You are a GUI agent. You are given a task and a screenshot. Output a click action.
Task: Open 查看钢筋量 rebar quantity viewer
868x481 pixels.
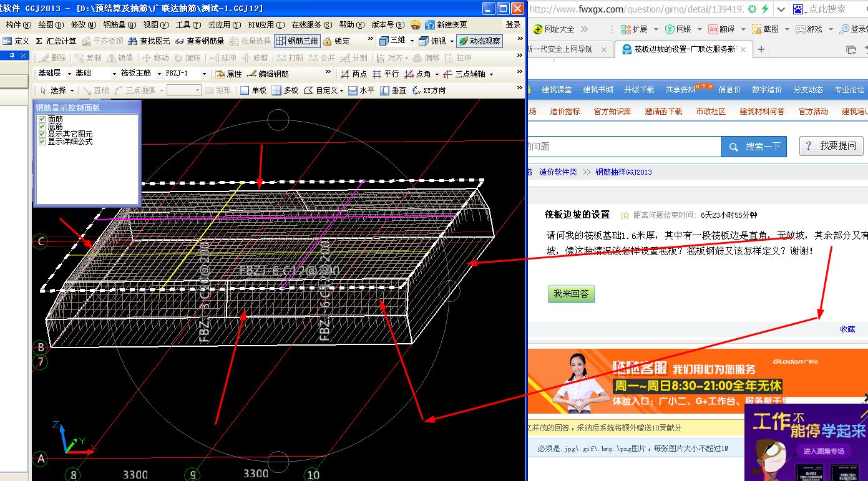(199, 41)
